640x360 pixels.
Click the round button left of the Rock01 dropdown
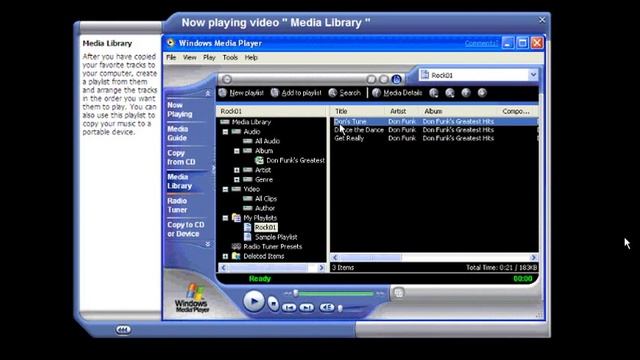point(396,79)
